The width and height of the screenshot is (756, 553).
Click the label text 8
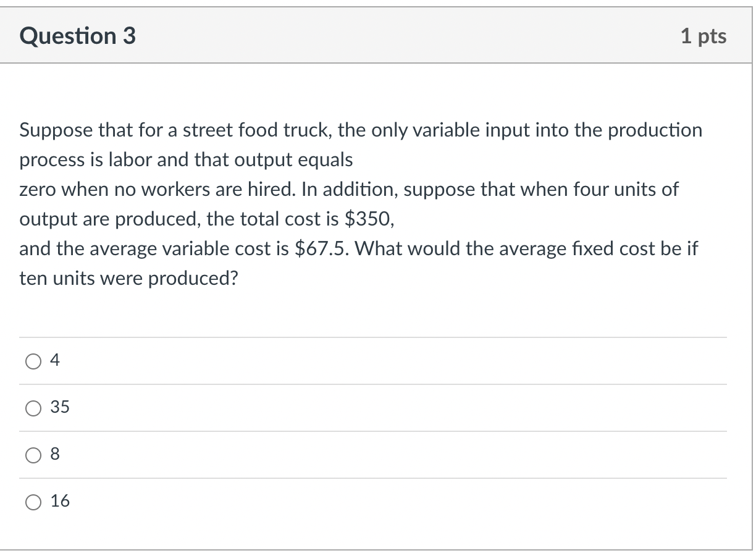pos(54,455)
